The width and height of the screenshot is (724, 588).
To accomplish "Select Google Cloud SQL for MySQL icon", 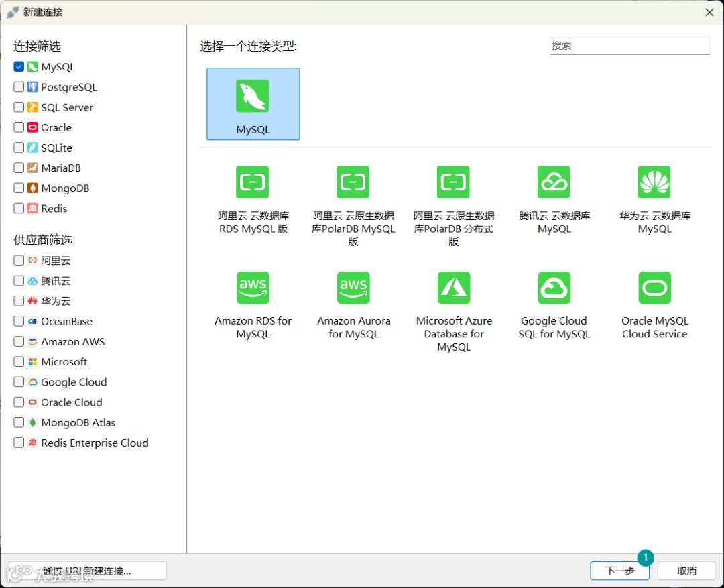I will (x=554, y=288).
